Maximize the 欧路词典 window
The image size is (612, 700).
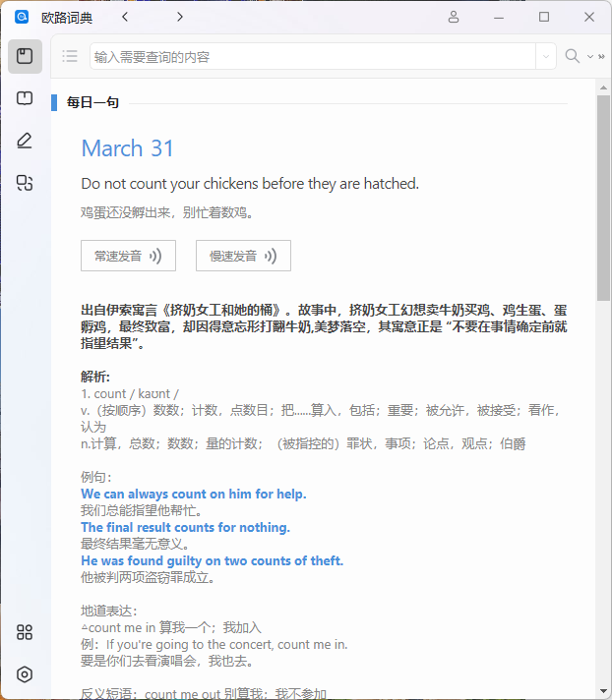(544, 17)
